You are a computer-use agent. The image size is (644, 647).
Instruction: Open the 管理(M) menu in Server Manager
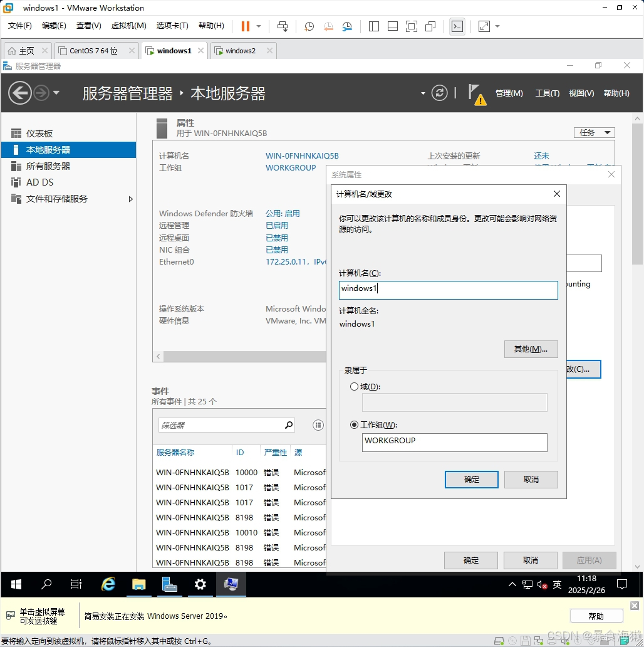click(x=509, y=93)
